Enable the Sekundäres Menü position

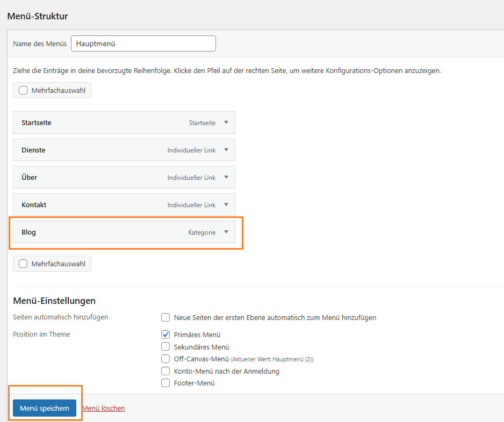click(x=165, y=346)
